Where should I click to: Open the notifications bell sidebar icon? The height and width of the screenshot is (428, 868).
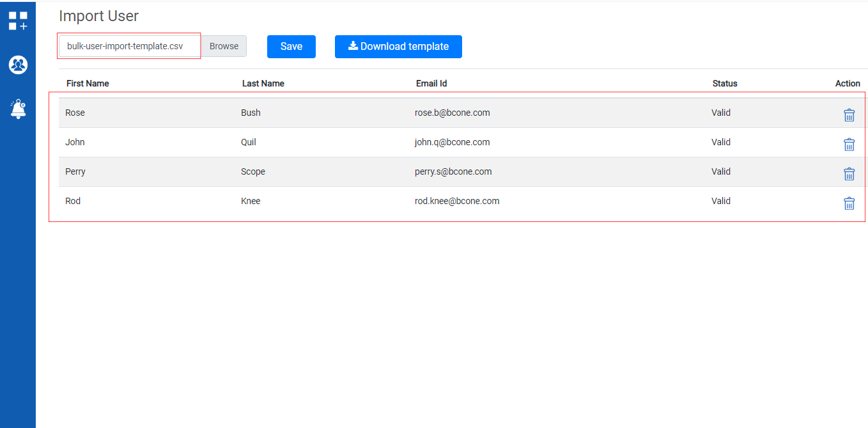tap(18, 109)
